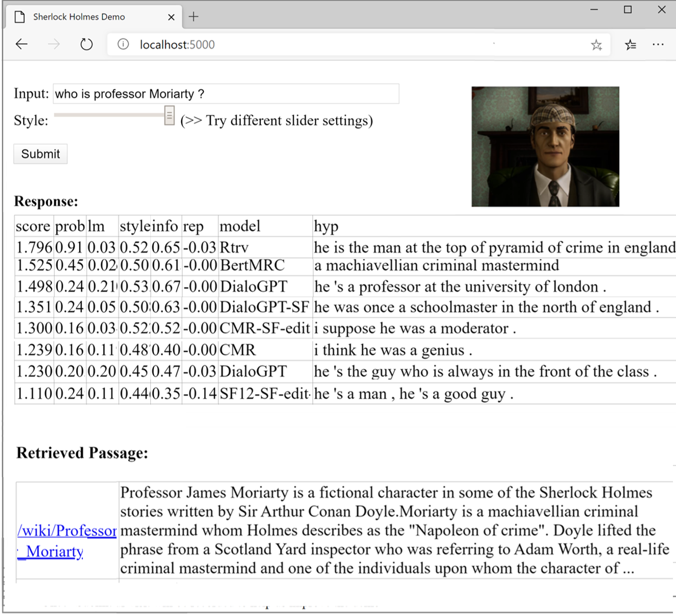This screenshot has width=676, height=616.
Task: View site information icon beside localhost
Action: tap(123, 44)
